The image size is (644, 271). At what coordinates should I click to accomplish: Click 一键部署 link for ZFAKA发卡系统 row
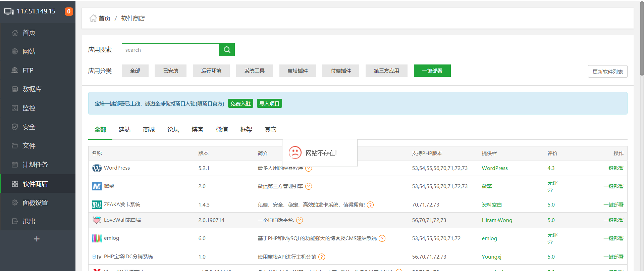point(613,205)
